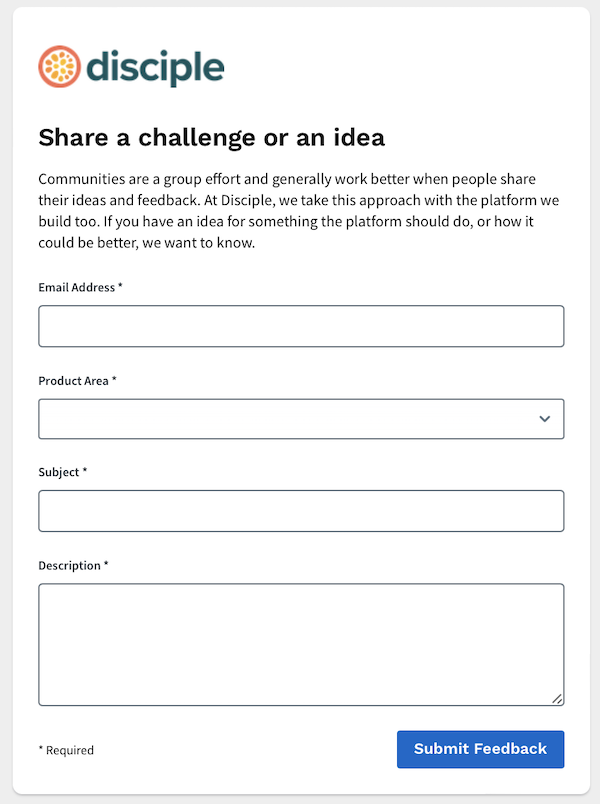600x804 pixels.
Task: Focus the Subject text field
Action: pos(301,511)
